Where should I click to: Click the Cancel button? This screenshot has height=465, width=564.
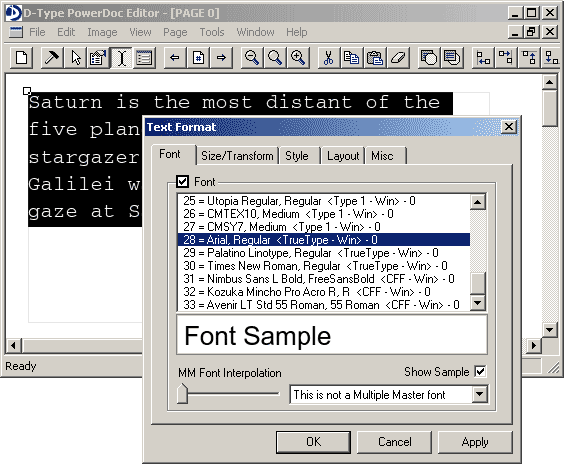tap(394, 442)
